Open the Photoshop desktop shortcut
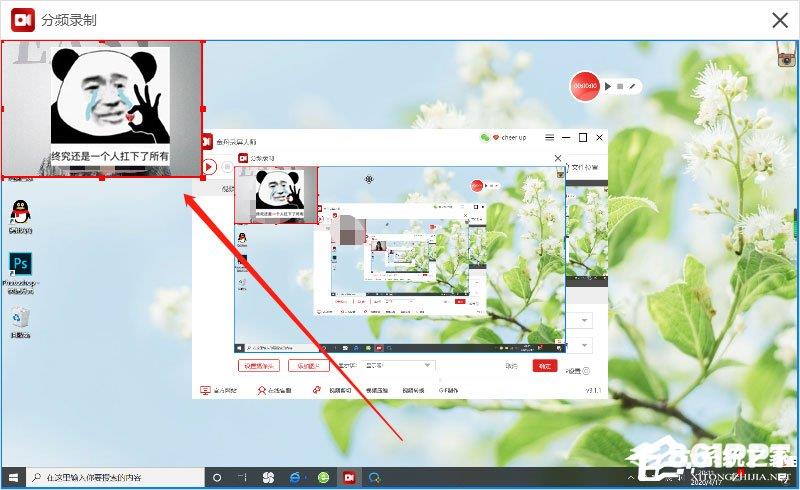 [x=20, y=267]
